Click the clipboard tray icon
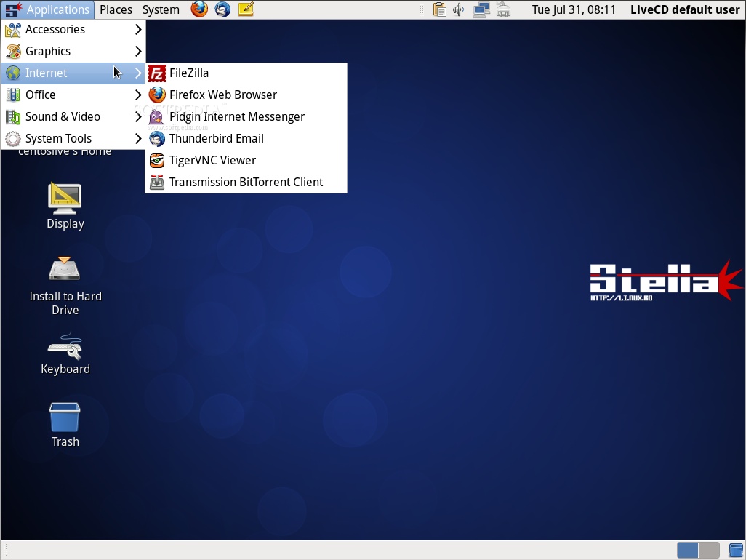 tap(439, 9)
